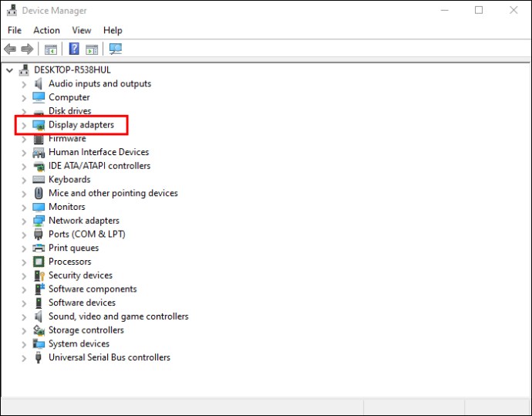
Task: Click the Print queues printer icon
Action: (x=39, y=249)
